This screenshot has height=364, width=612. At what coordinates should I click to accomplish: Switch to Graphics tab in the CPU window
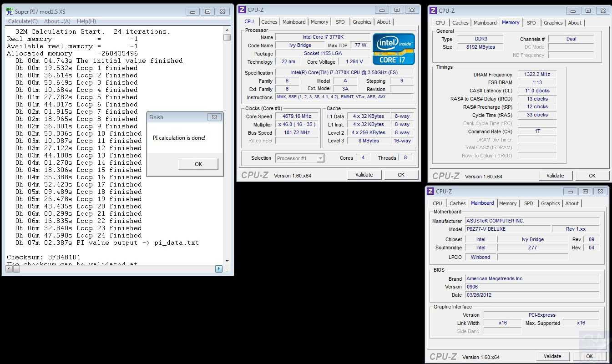pyautogui.click(x=362, y=22)
